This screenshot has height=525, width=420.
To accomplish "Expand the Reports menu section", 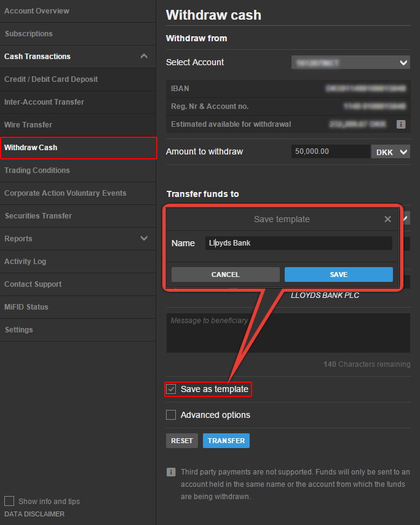I will click(144, 239).
